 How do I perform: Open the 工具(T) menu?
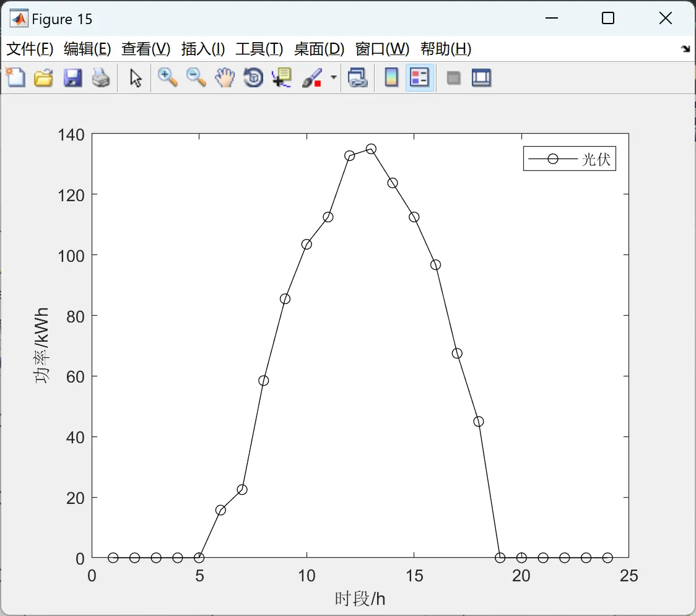tap(259, 49)
